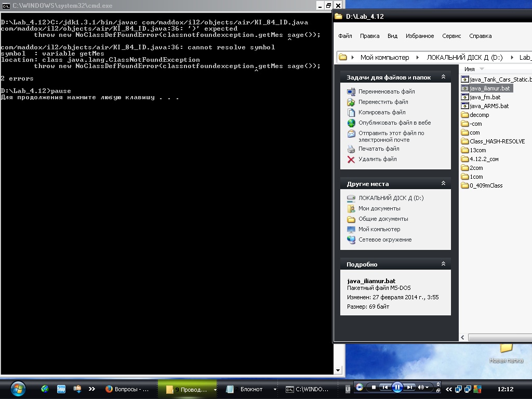Select the 4.12.2_com folder
532x399 pixels.
480,159
